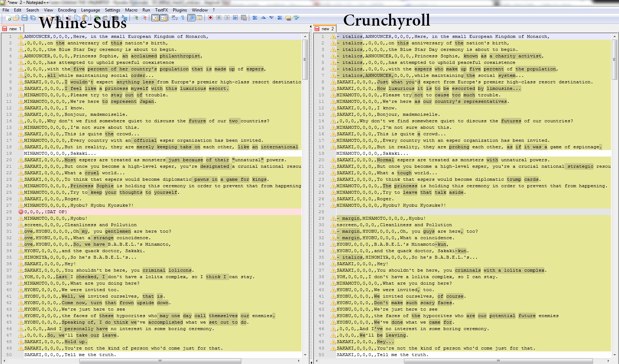This screenshot has height=364, width=619.
Task: Click the Stop Recording macro icon
Action: coord(219,18)
